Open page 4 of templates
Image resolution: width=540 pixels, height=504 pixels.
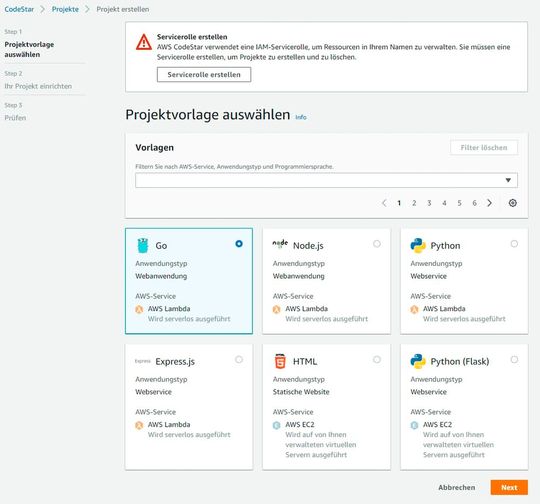point(444,203)
